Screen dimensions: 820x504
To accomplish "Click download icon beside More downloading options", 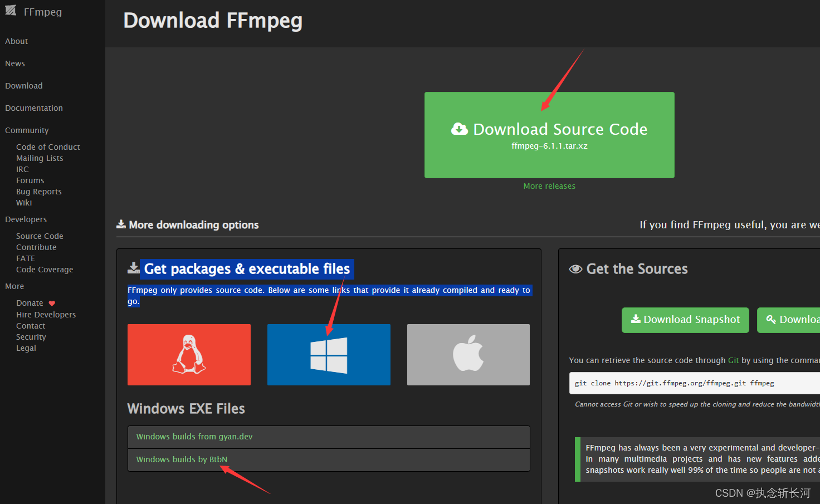I will point(121,224).
